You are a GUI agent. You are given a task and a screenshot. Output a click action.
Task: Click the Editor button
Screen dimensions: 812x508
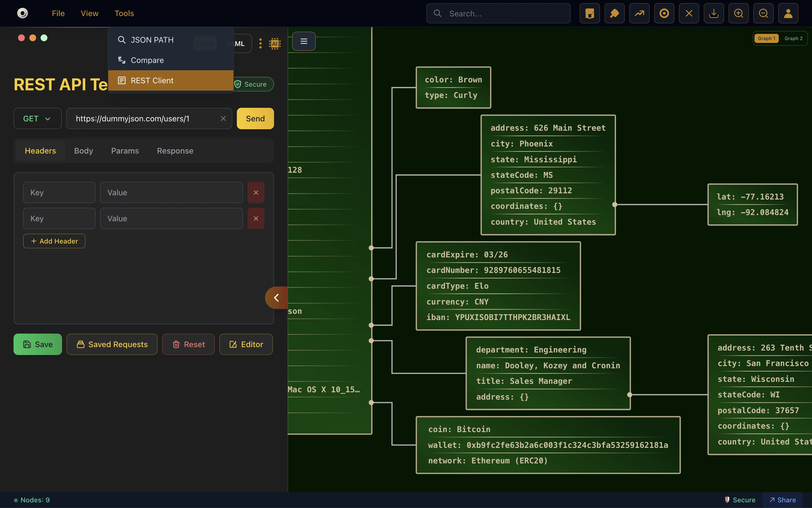246,344
